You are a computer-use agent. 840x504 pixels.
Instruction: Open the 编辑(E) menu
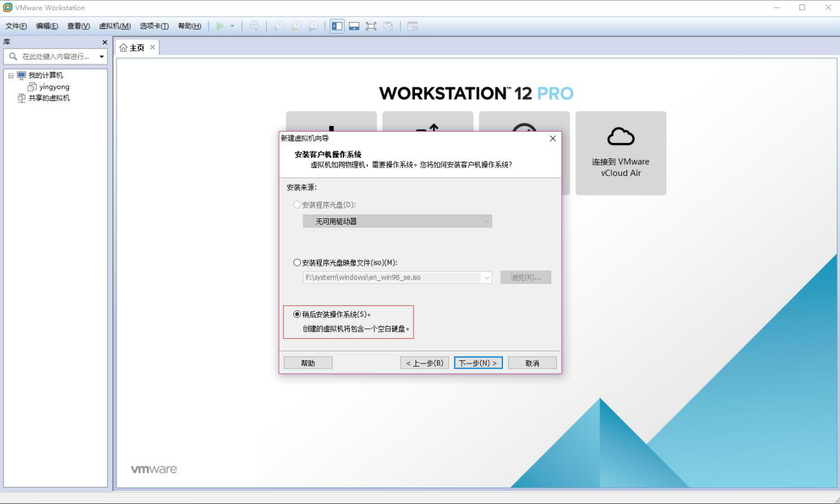[x=47, y=26]
